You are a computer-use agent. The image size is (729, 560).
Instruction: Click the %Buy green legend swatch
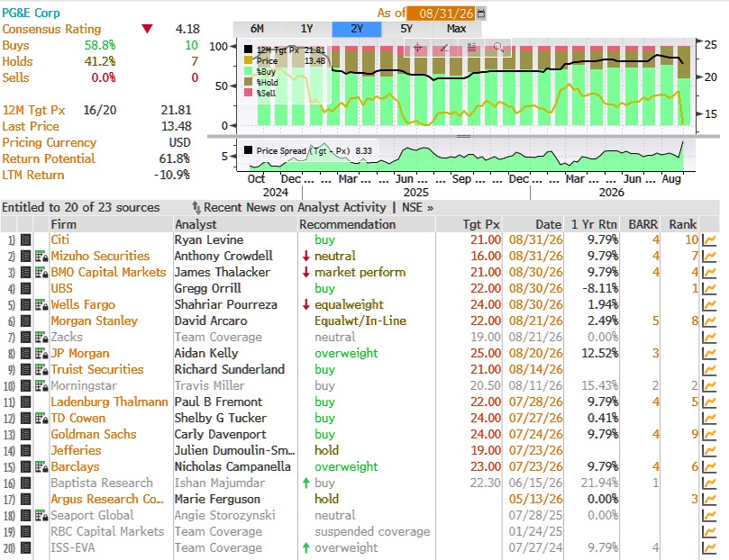[249, 71]
